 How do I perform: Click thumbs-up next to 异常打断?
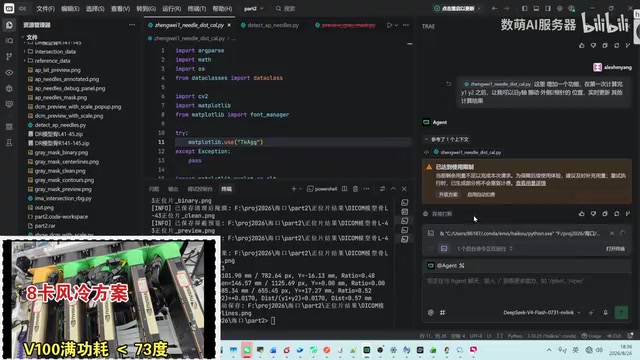(x=582, y=213)
